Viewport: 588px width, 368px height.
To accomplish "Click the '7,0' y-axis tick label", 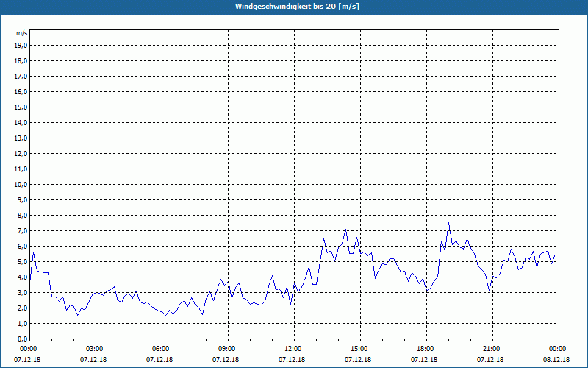I will (x=22, y=230).
